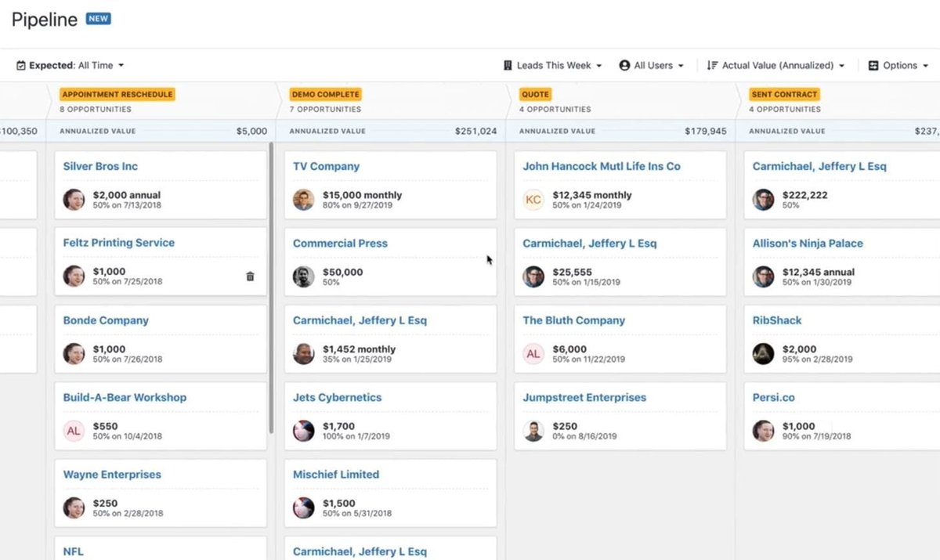This screenshot has height=560, width=940.
Task: Click the user icon beside All Users
Action: pyautogui.click(x=624, y=66)
